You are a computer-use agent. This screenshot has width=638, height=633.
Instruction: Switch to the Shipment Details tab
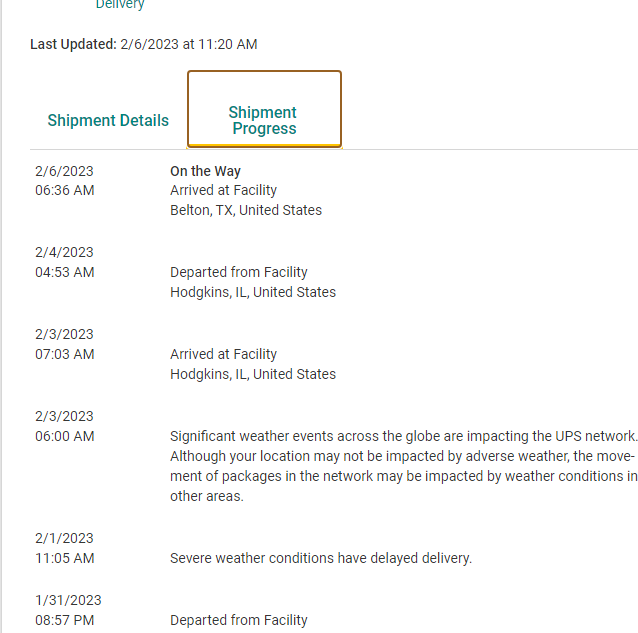coord(108,120)
